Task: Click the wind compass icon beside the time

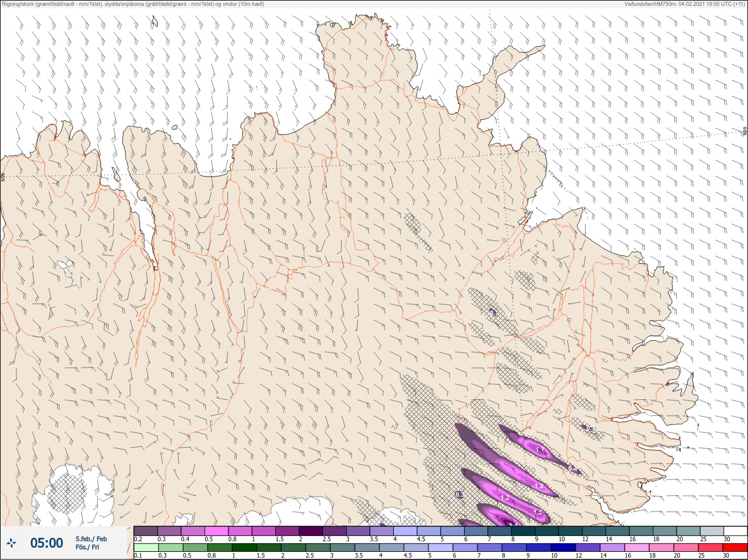Action: click(12, 543)
